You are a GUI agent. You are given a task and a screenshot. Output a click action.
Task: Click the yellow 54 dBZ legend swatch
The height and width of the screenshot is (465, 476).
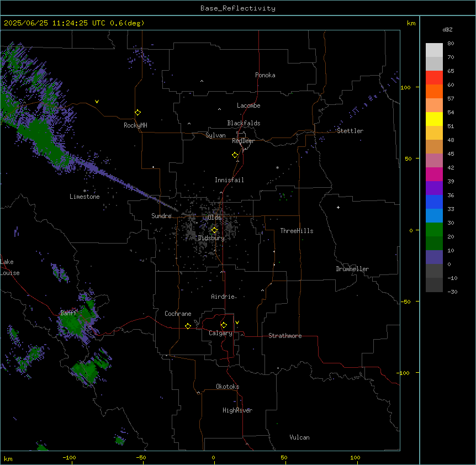point(434,119)
